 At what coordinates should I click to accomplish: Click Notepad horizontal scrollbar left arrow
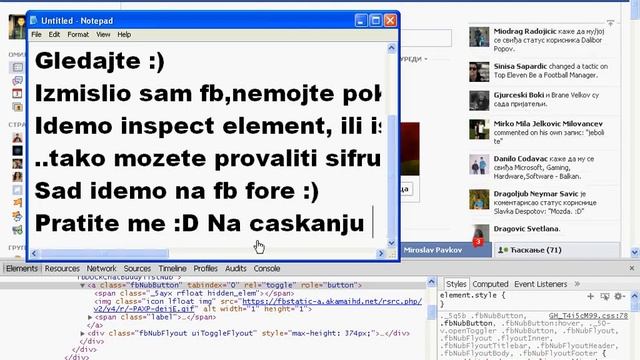34,254
